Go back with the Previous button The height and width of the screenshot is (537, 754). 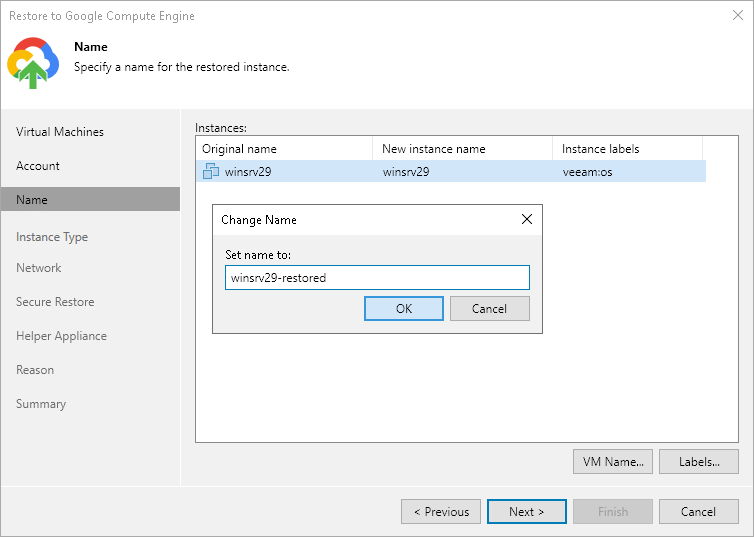click(441, 512)
